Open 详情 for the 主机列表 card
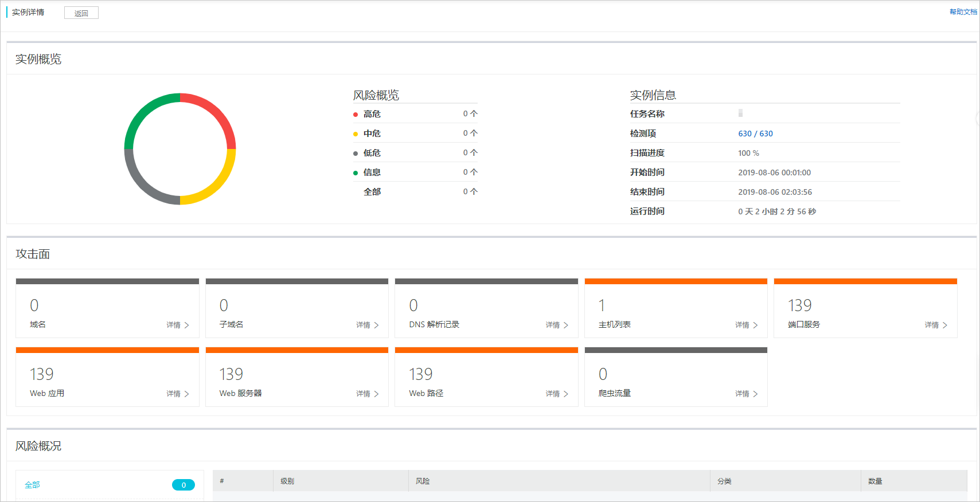Viewport: 980px width, 502px height. coord(747,325)
